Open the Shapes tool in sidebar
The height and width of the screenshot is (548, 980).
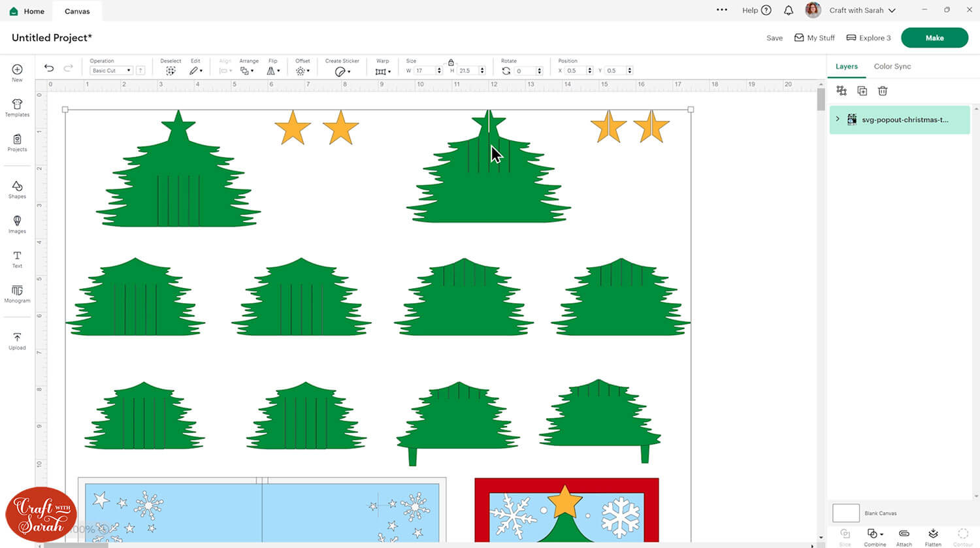(x=17, y=189)
